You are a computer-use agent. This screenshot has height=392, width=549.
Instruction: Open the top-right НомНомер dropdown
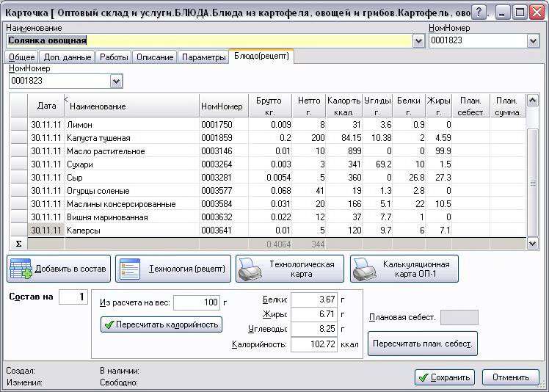click(533, 41)
